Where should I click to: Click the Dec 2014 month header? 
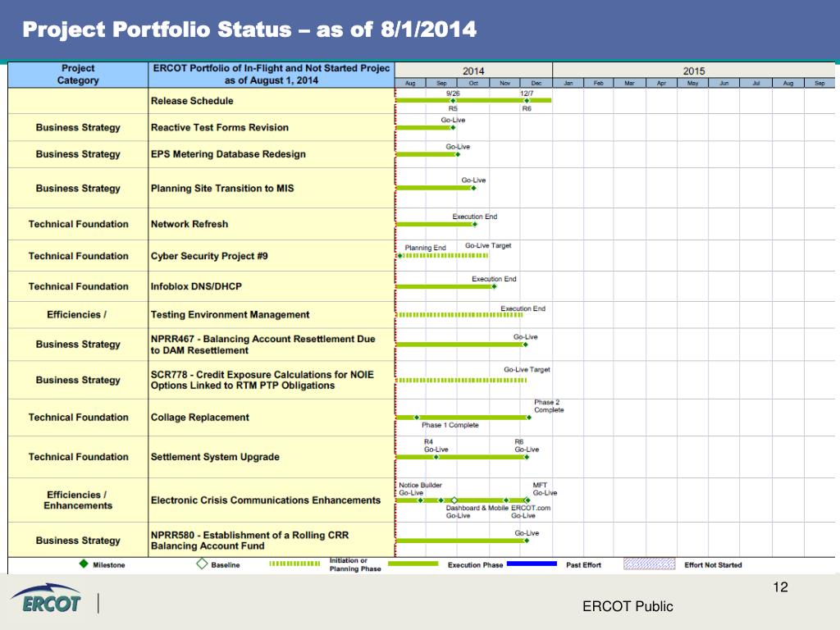(x=536, y=83)
